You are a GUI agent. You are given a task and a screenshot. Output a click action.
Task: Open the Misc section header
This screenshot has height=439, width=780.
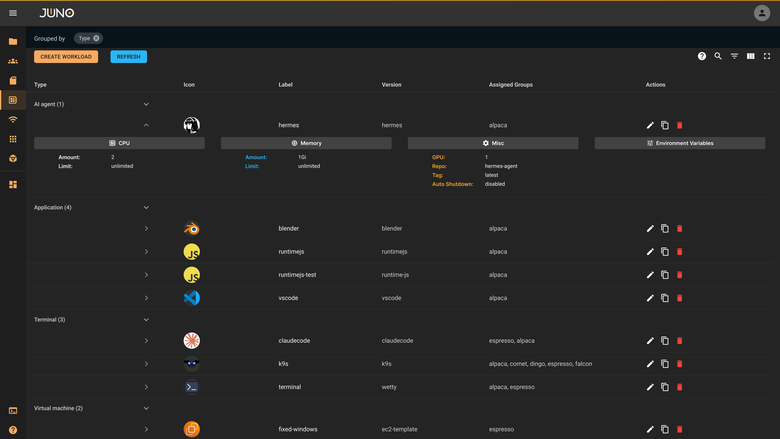[x=493, y=143]
